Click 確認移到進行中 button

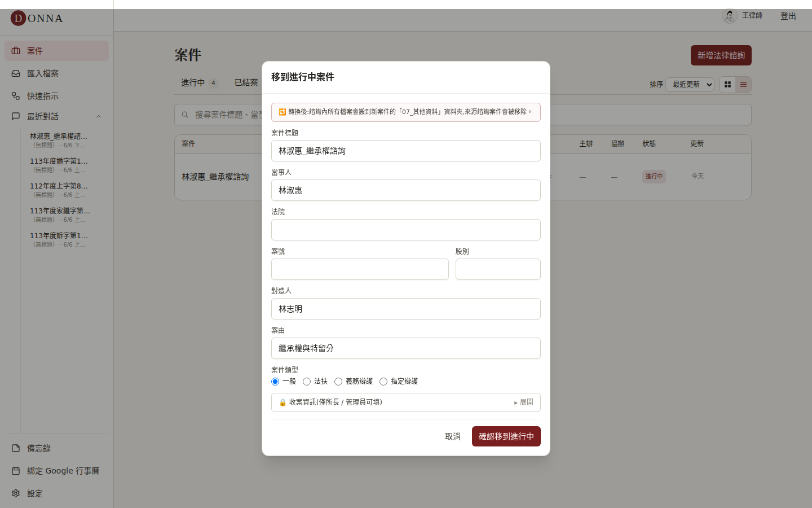click(506, 436)
